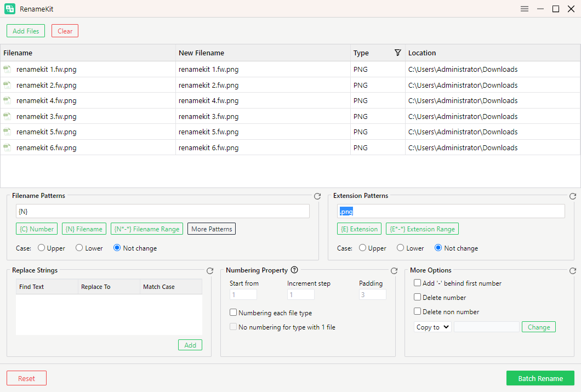Click the RenameKit app logo
581x392 pixels.
[10, 9]
